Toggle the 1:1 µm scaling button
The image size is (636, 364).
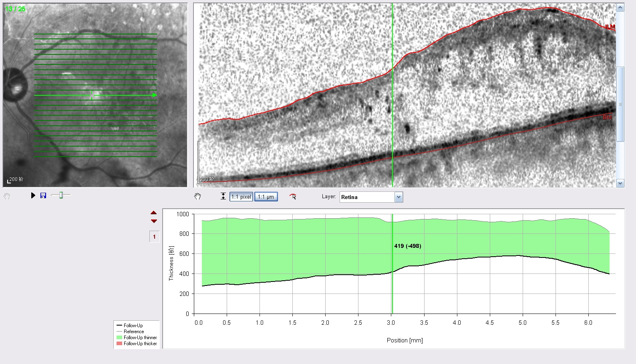[266, 197]
